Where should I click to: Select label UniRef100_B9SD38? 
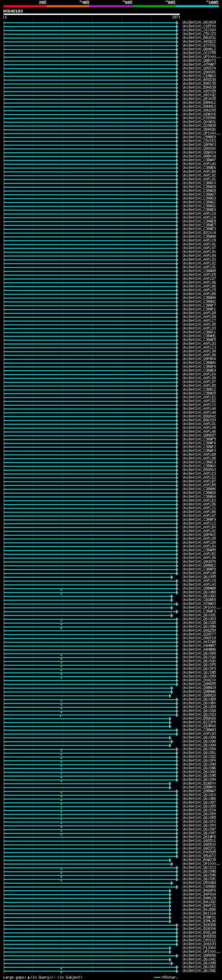pos(199,80)
